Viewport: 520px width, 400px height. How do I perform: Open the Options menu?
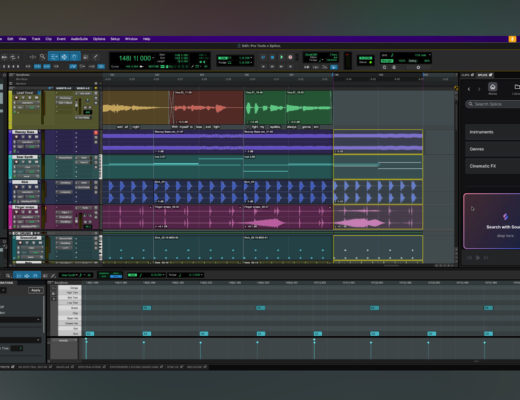click(99, 39)
